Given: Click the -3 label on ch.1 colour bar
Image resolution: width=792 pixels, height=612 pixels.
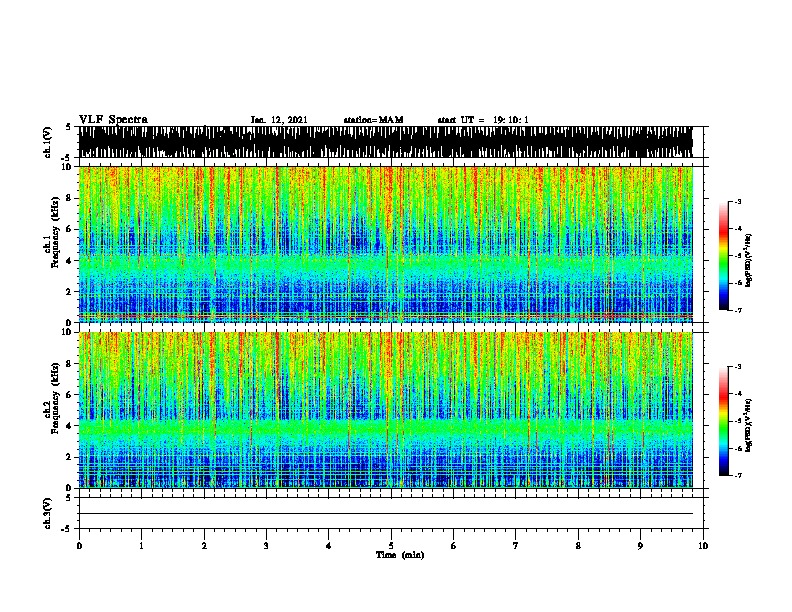Looking at the screenshot, I should pos(738,202).
